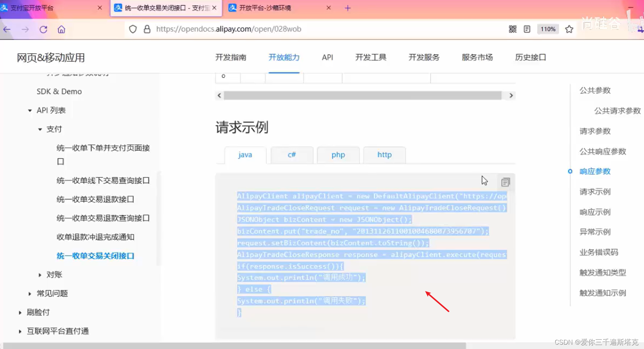The image size is (644, 349).
Task: Click the 110% zoom level indicator
Action: tap(548, 29)
